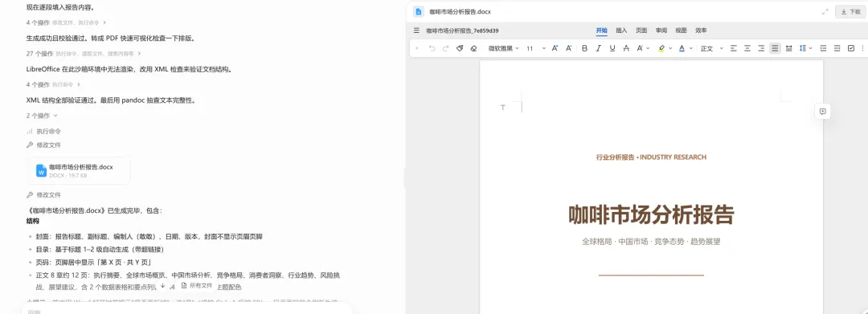Click the 咖啡市场分析报告 title in the document

click(651, 214)
